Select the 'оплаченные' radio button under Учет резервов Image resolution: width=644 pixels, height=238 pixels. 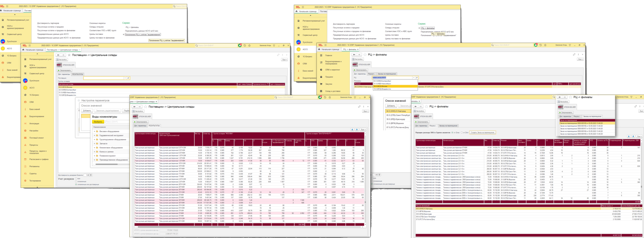tap(76, 181)
